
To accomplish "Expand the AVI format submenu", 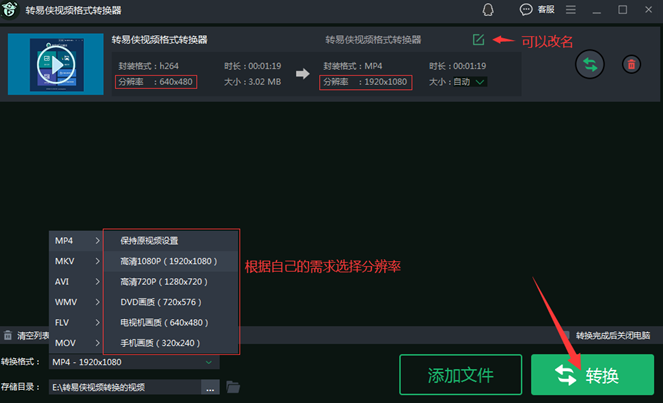I will click(76, 282).
